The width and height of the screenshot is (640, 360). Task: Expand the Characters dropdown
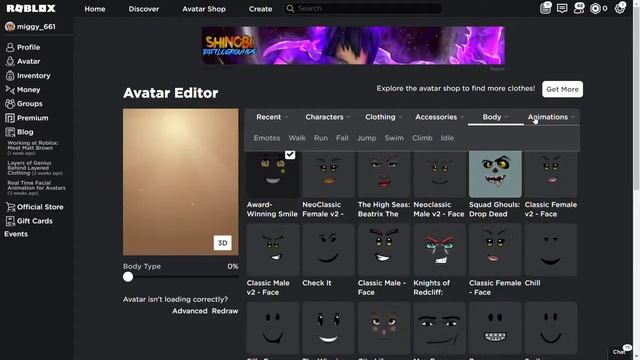coord(328,117)
